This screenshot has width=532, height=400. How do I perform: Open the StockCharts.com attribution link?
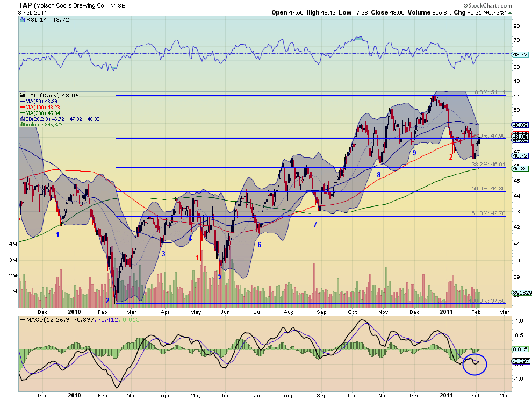[x=487, y=5]
